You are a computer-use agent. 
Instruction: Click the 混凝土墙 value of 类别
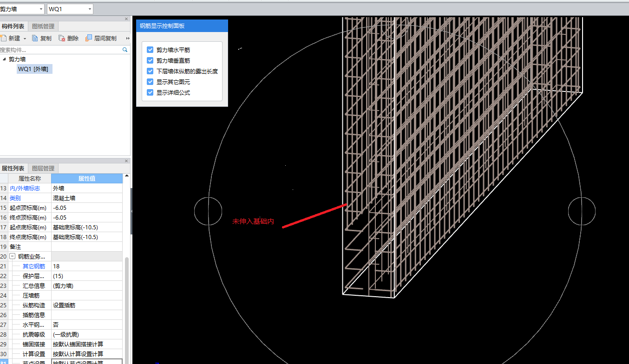pos(87,198)
